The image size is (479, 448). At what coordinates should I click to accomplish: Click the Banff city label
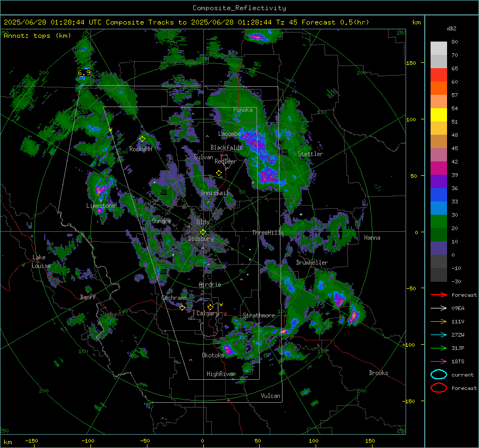pos(88,297)
